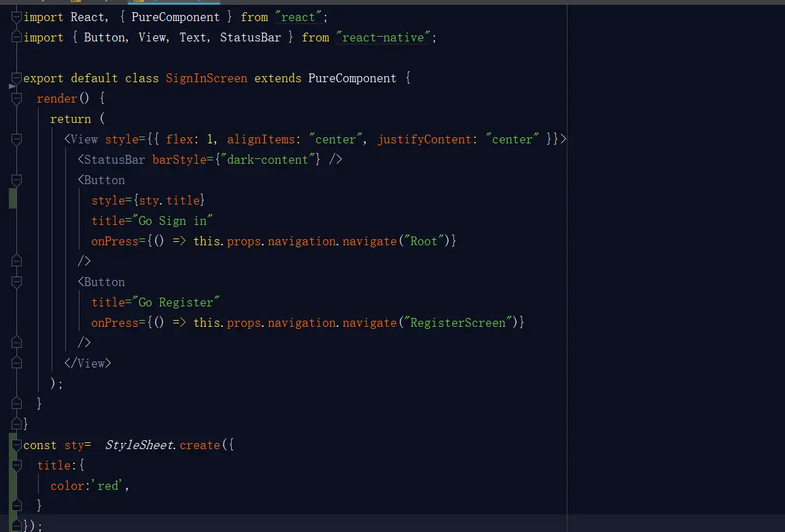The width and height of the screenshot is (785, 532).
Task: Click the "Root" route string
Action: [423, 241]
